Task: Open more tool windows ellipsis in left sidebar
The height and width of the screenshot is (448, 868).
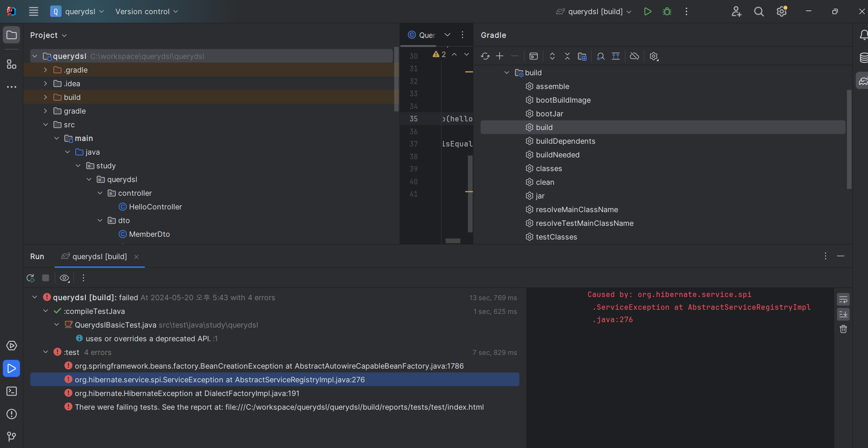Action: point(12,87)
